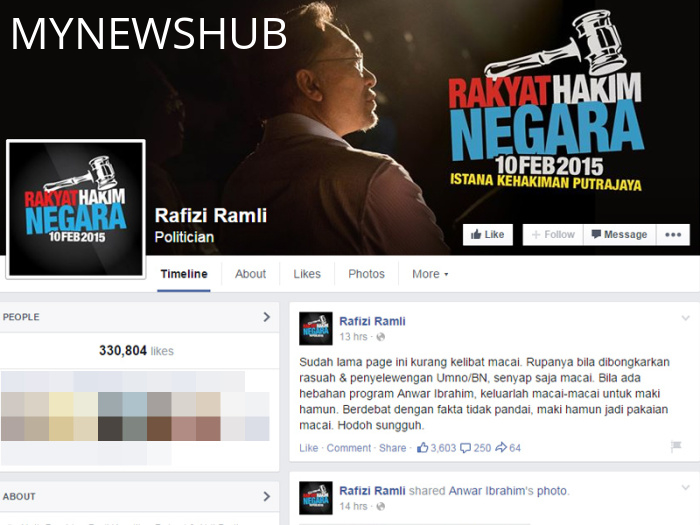The height and width of the screenshot is (525, 700).
Task: Open the first post's options chevron
Action: point(685,319)
